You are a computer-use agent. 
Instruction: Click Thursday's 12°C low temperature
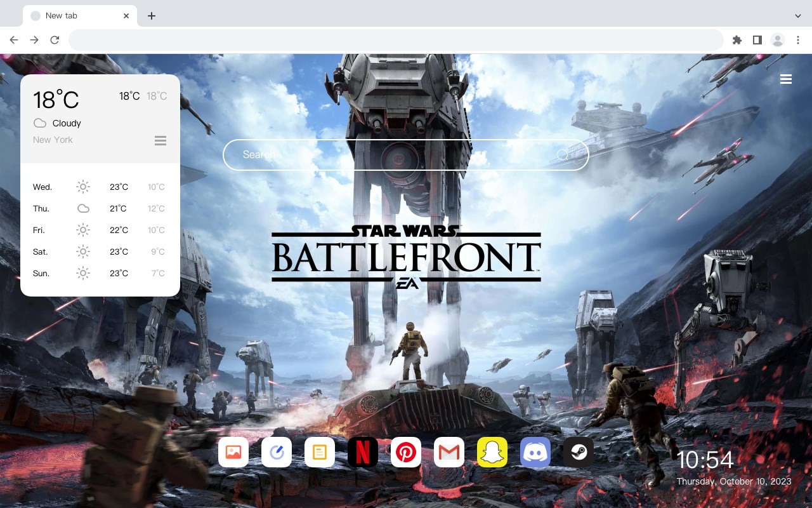pyautogui.click(x=156, y=208)
